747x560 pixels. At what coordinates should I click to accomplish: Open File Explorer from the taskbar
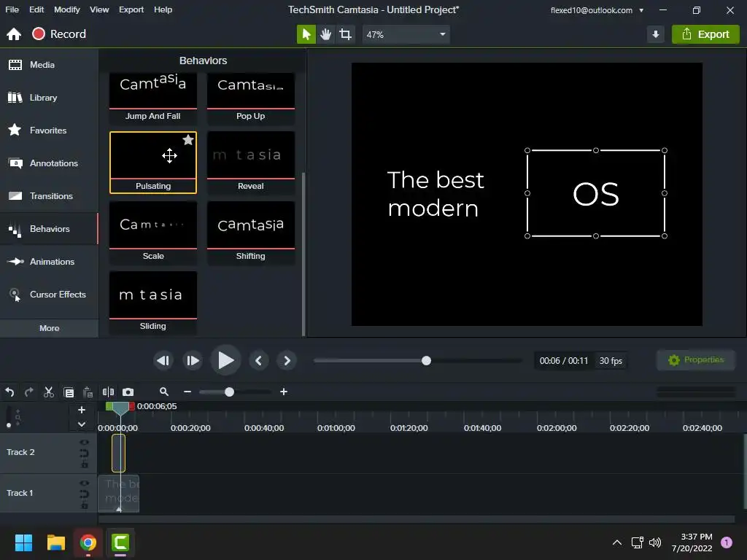tap(55, 542)
